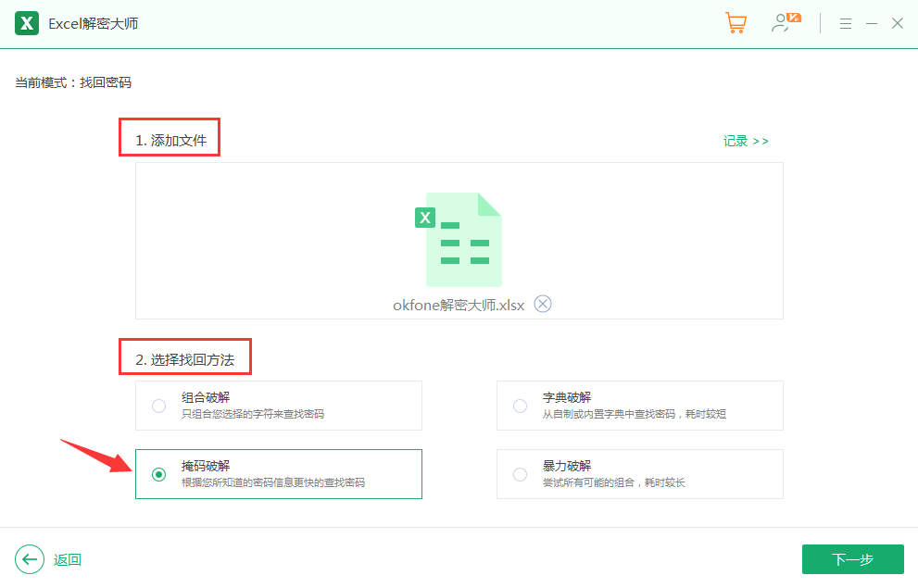Remove the okfone解密大师.xlsx file with X icon
The image size is (918, 588).
[543, 305]
